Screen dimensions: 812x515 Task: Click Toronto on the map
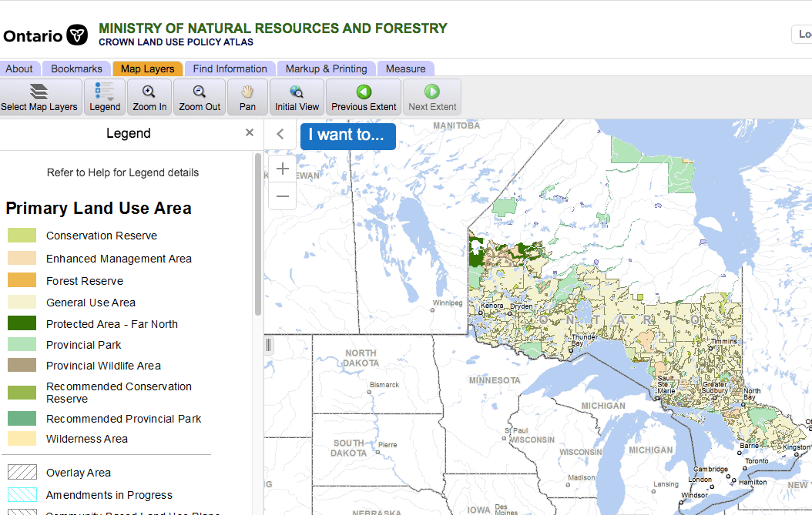pyautogui.click(x=757, y=461)
